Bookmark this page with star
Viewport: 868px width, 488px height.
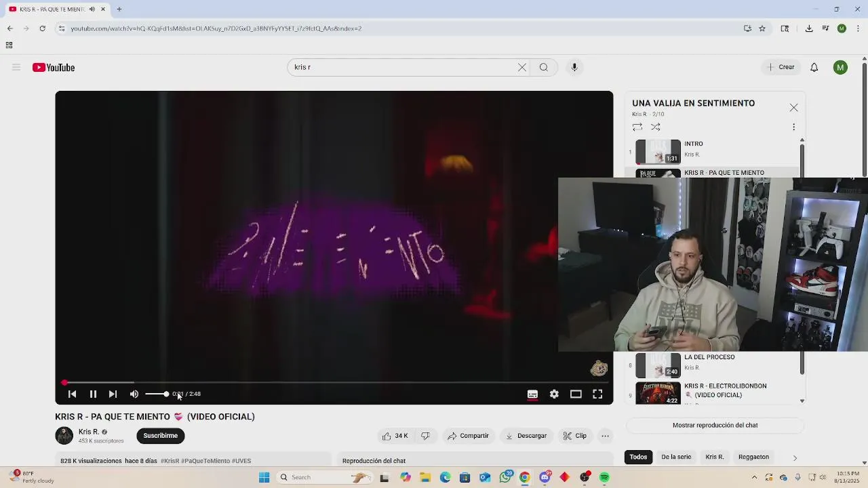[762, 28]
